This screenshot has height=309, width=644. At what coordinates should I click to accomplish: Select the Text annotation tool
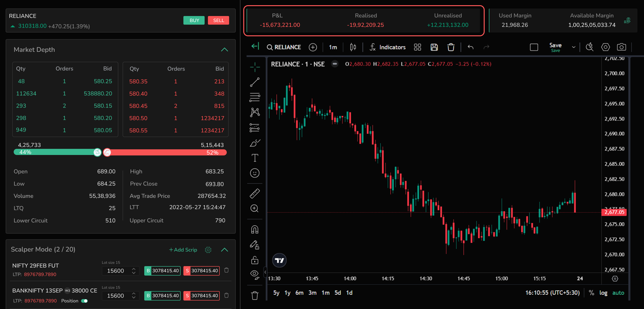pyautogui.click(x=255, y=158)
